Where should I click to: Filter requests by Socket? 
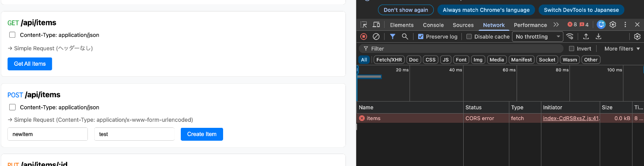click(x=547, y=60)
